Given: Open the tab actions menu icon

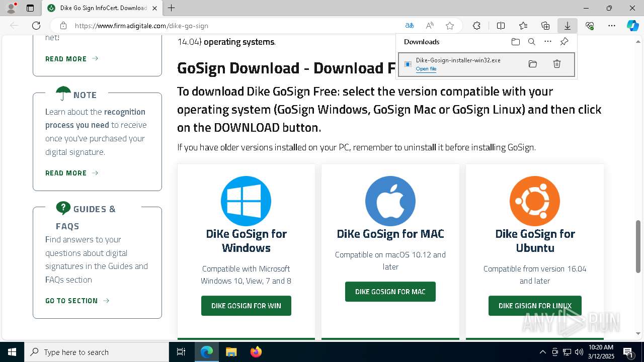Looking at the screenshot, I should (x=30, y=8).
